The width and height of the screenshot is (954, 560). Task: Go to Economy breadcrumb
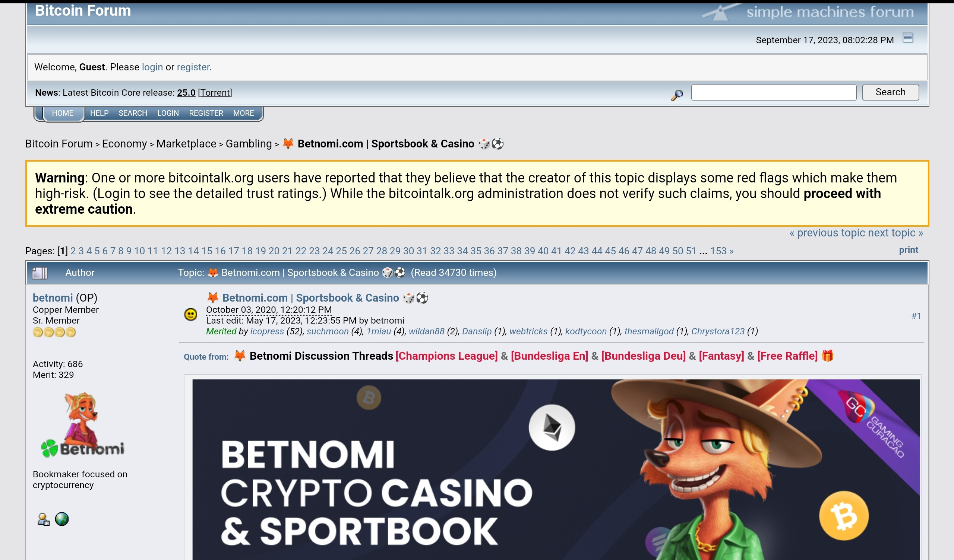tap(124, 144)
